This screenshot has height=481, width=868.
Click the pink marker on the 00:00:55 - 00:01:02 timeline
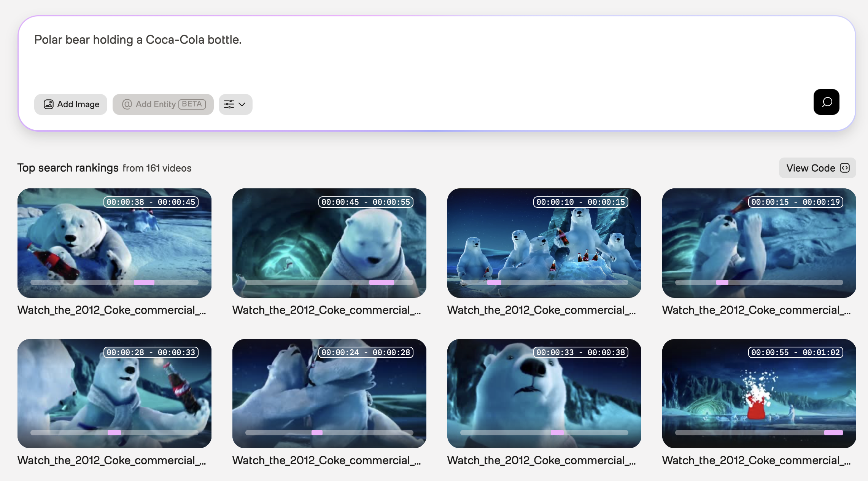click(833, 433)
